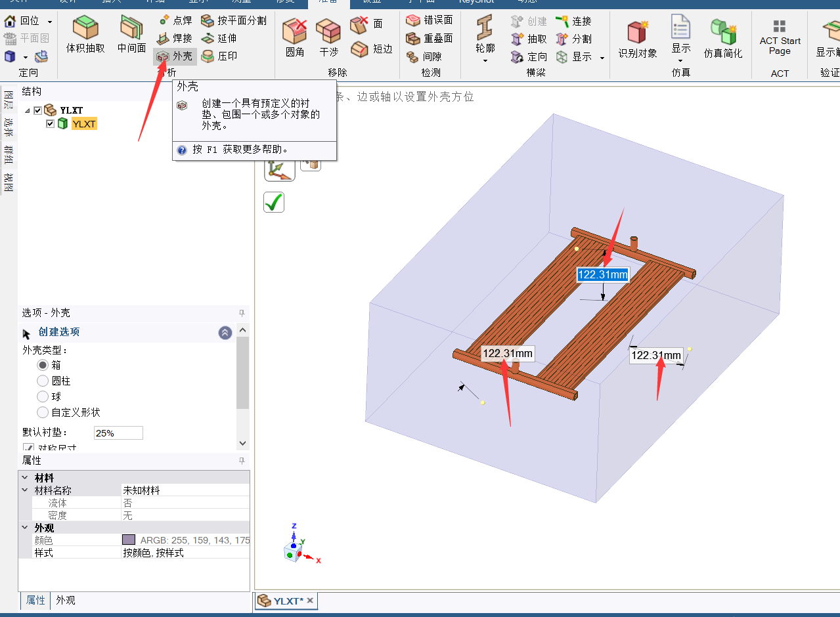The width and height of the screenshot is (840, 617).
Task: Collapse the 创建选项 section
Action: pos(225,333)
